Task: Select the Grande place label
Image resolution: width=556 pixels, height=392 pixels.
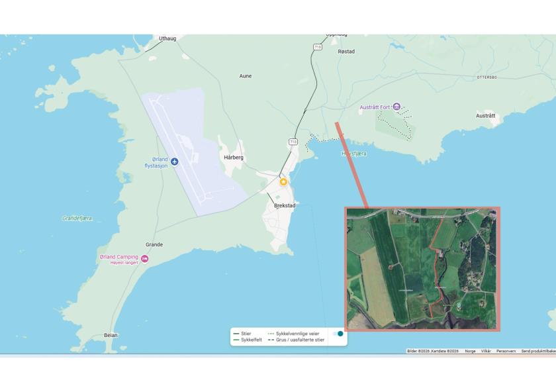Action: [x=154, y=244]
